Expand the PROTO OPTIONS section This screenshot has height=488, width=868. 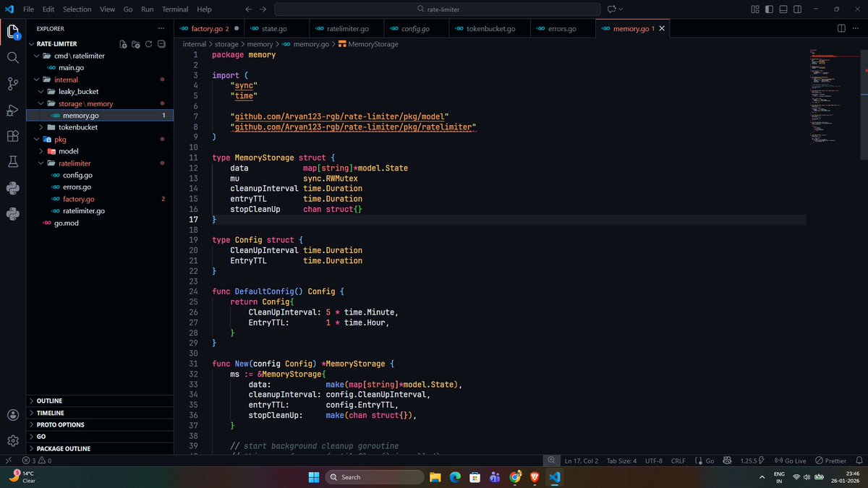tap(100, 424)
